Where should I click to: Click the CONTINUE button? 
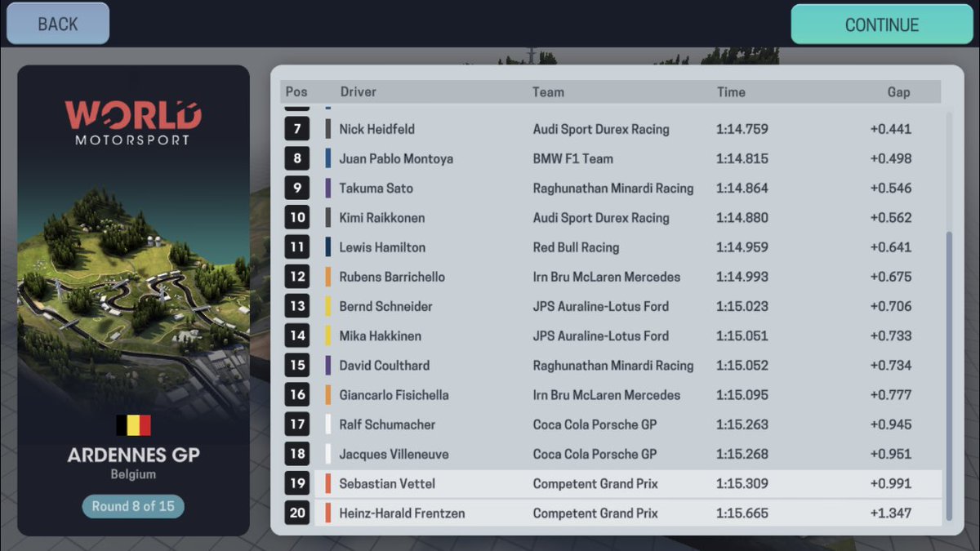882,24
